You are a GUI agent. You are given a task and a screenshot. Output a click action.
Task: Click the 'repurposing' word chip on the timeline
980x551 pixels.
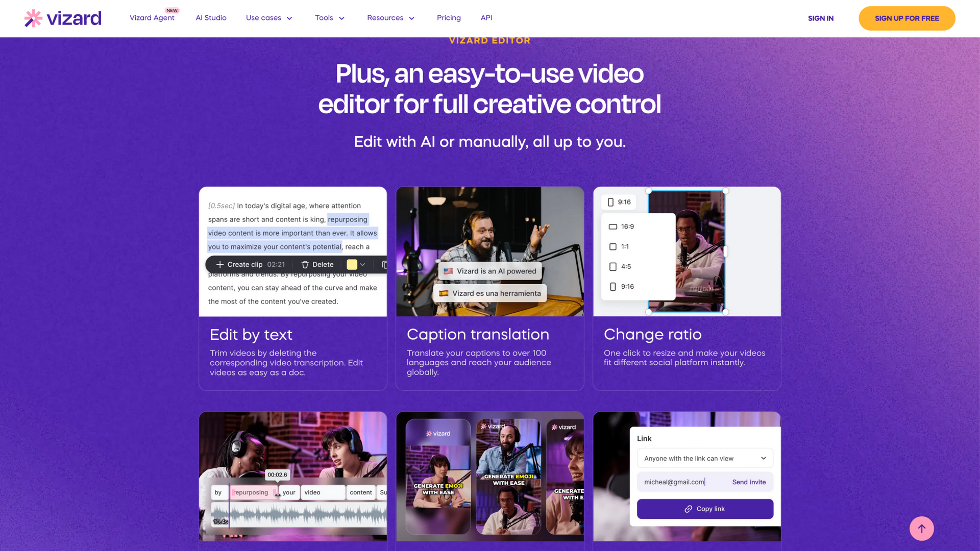point(254,492)
